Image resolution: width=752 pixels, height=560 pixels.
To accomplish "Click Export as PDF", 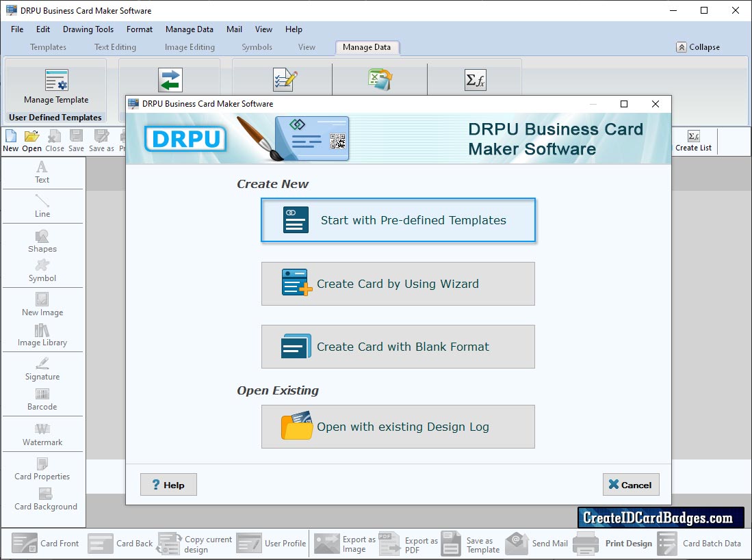I will pos(408,544).
